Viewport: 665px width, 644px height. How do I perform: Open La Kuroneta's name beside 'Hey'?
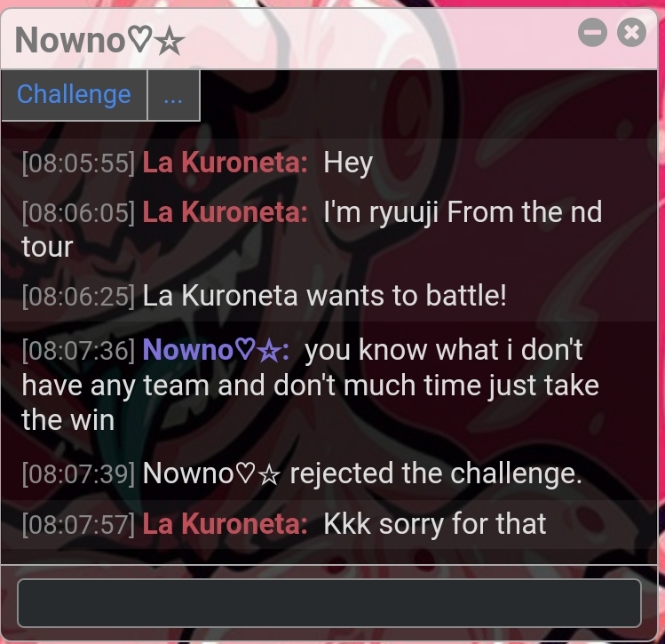click(225, 163)
